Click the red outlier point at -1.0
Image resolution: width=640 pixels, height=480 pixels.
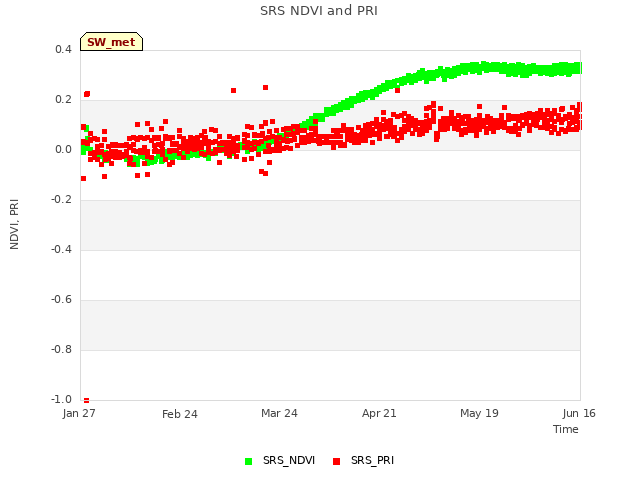[x=86, y=400]
